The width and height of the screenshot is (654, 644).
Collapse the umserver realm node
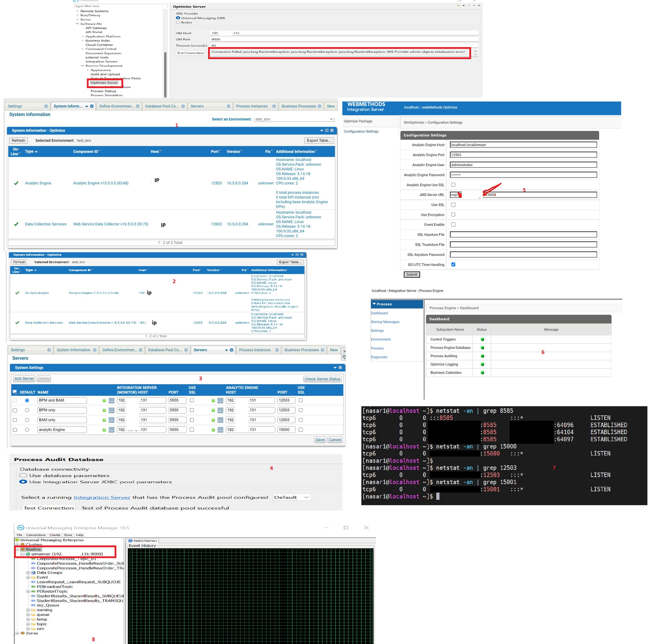[22, 554]
